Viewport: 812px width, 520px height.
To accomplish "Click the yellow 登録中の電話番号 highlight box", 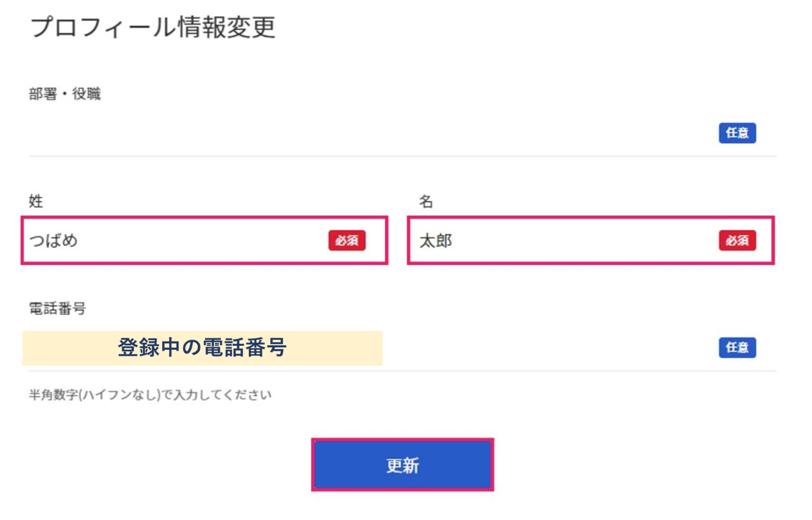I will point(202,348).
